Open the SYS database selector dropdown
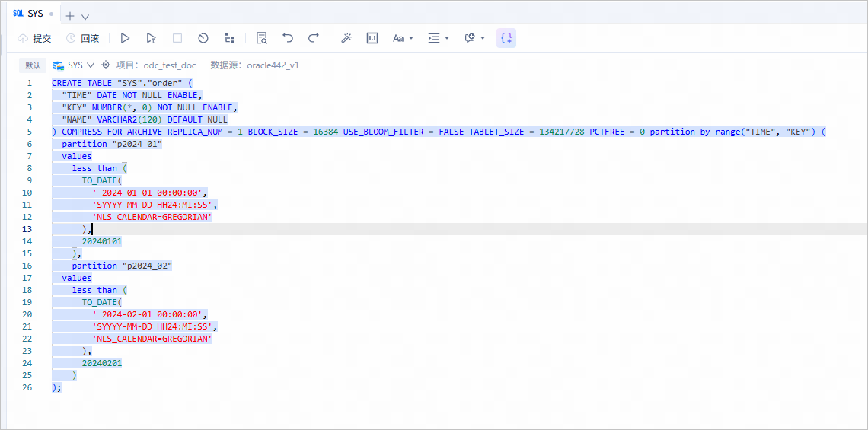Image resolution: width=868 pixels, height=430 pixels. (x=74, y=65)
